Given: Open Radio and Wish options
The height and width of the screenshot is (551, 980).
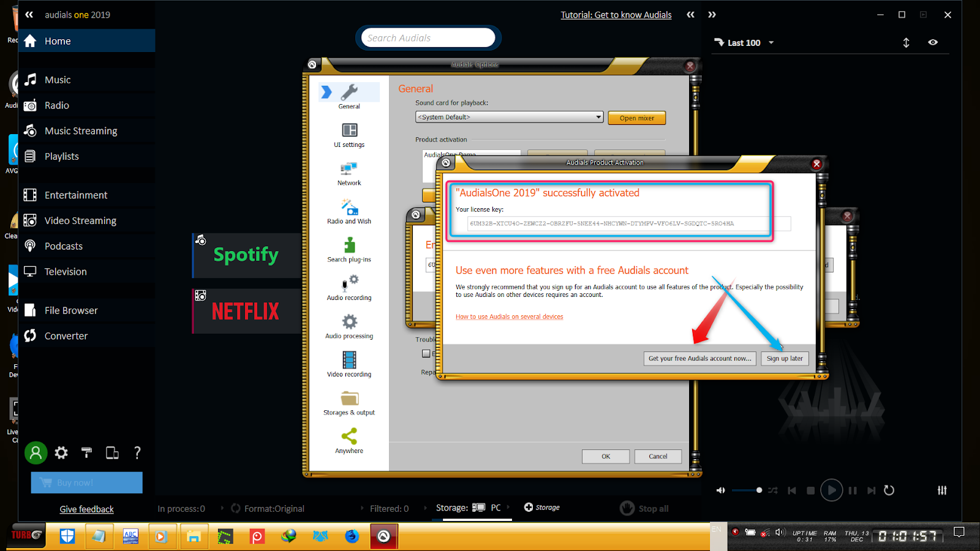Looking at the screenshot, I should pyautogui.click(x=349, y=212).
